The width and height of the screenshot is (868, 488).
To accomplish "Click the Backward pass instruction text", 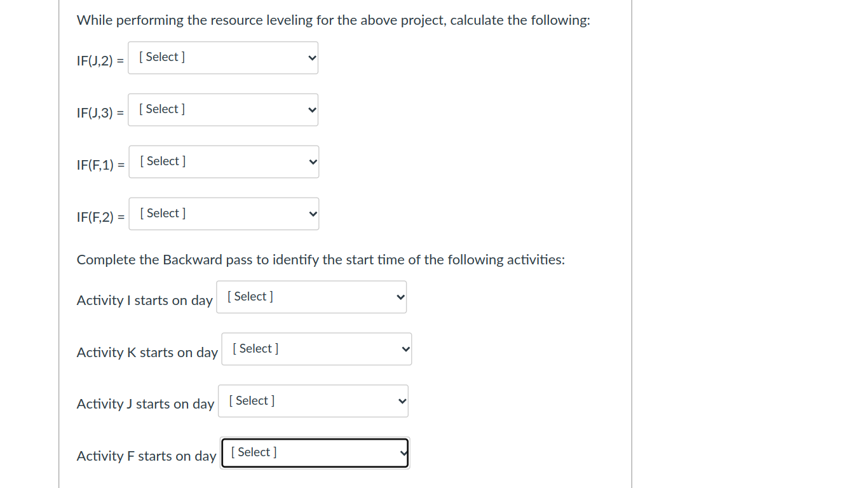I will point(321,259).
